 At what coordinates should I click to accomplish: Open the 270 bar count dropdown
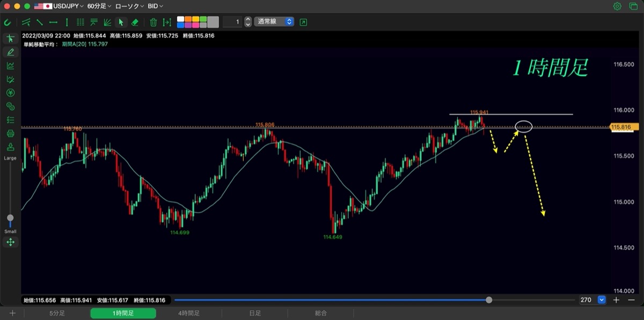pyautogui.click(x=602, y=300)
